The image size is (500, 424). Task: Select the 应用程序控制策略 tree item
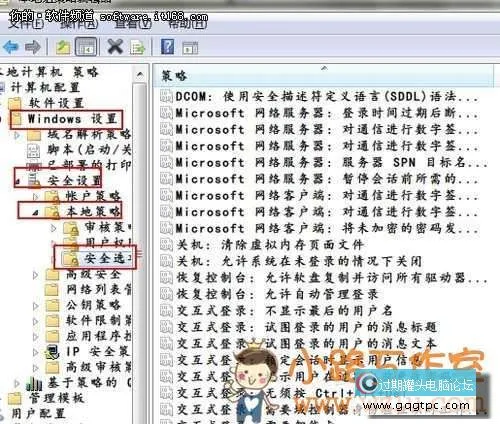pyautogui.click(x=99, y=336)
